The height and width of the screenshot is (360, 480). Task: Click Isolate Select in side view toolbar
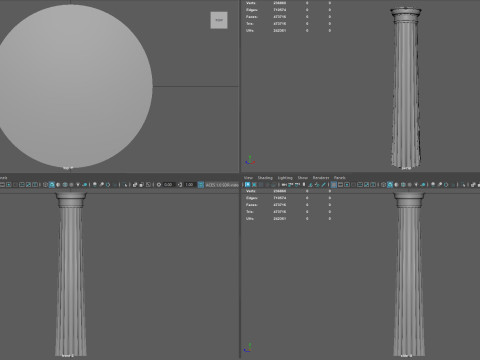463,184
